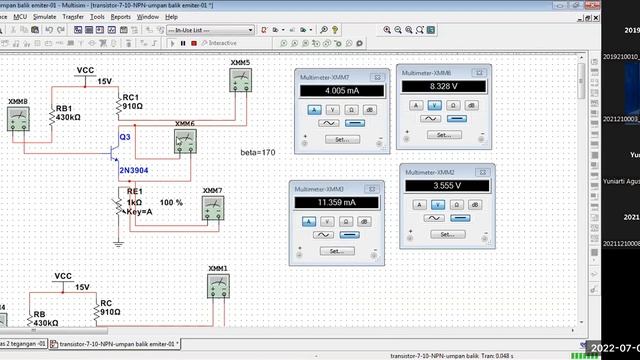This screenshot has height=360, width=640.
Task: Close the 4.005 mA multimeter panel
Action: tap(377, 77)
